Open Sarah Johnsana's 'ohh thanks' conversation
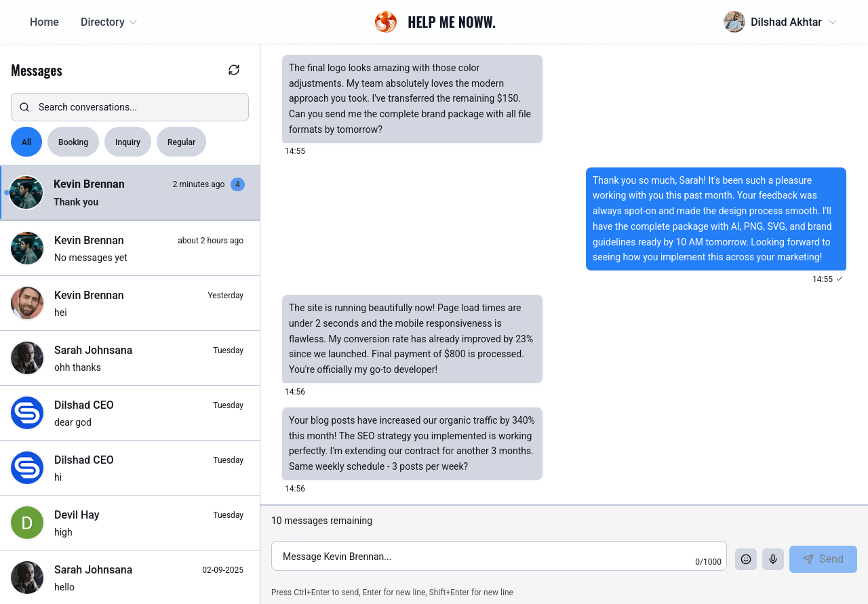Viewport: 868px width, 604px height. (x=130, y=358)
